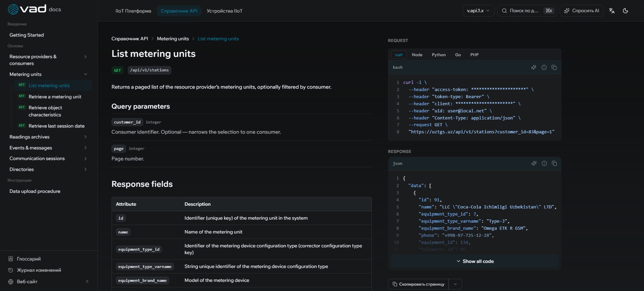This screenshot has height=291, width=644.
Task: Collapse the Metering units section
Action: coord(85,74)
